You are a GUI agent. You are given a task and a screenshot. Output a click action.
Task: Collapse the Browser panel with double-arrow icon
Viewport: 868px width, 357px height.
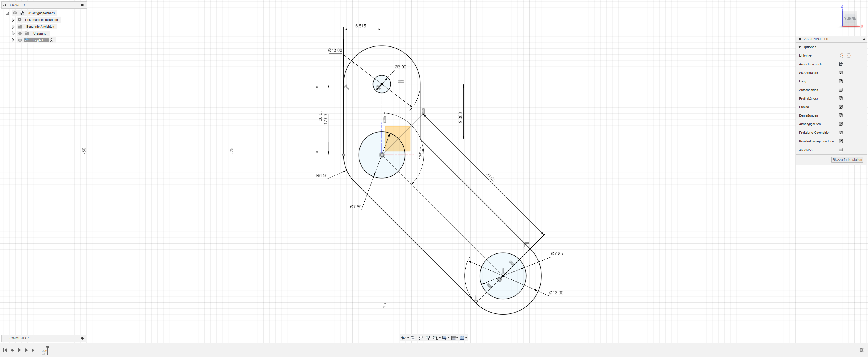(x=4, y=5)
